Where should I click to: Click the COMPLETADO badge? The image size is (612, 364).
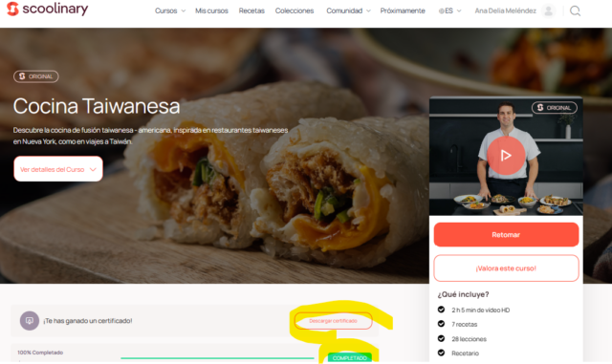(350, 357)
